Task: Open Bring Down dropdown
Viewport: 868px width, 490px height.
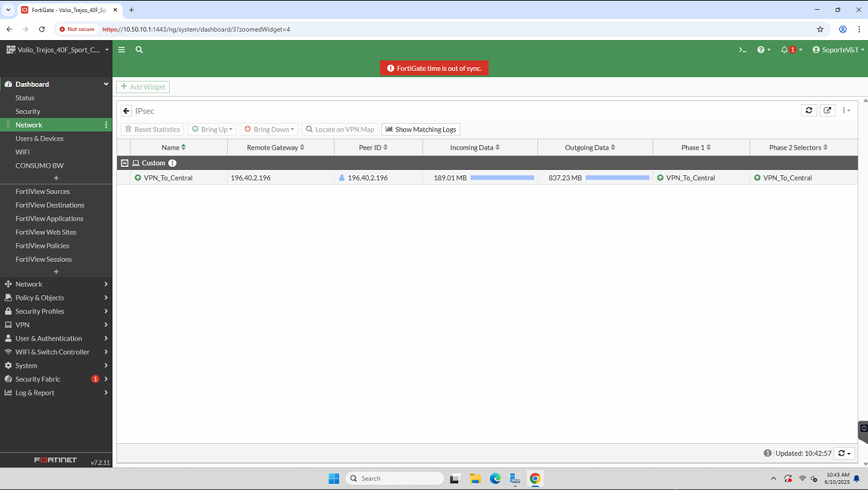Action: pos(269,130)
